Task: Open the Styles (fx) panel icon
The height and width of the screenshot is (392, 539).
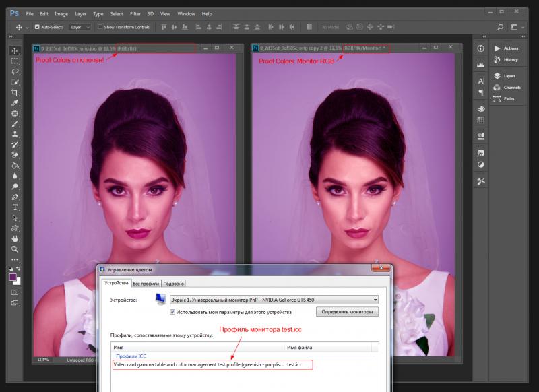Action: tap(480, 154)
